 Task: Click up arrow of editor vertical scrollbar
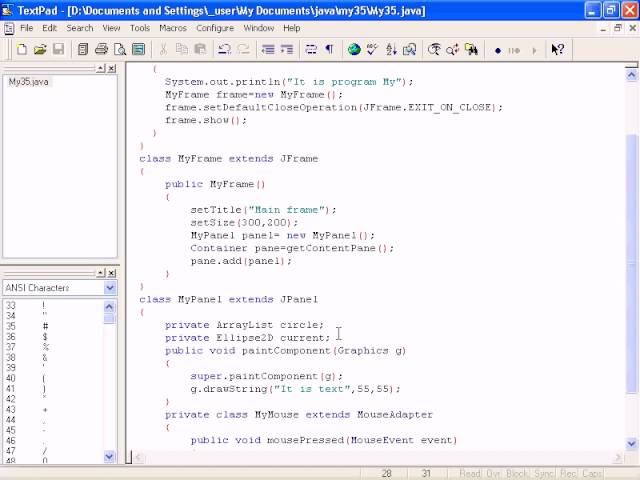[631, 75]
